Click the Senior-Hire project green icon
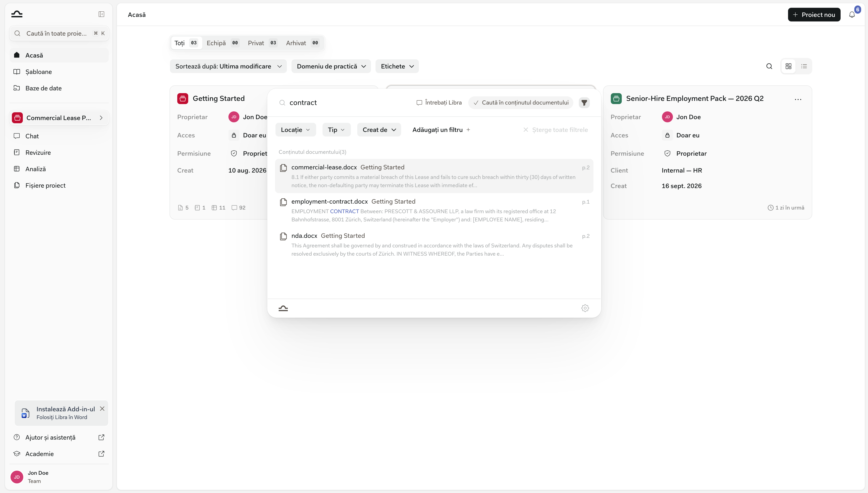868x493 pixels. tap(616, 99)
